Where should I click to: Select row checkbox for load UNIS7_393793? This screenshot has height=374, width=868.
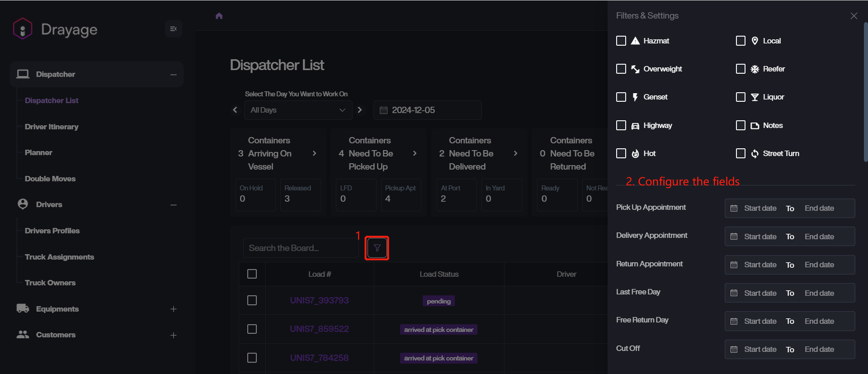point(252,300)
